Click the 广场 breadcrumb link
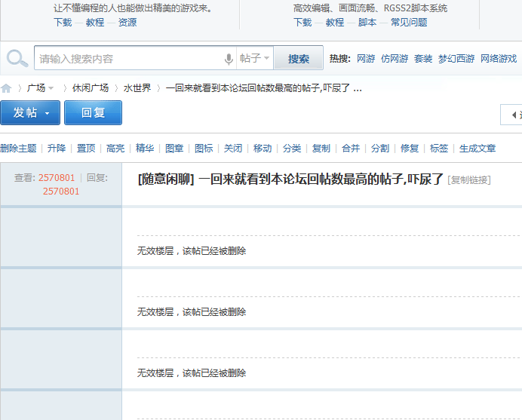 click(x=36, y=88)
